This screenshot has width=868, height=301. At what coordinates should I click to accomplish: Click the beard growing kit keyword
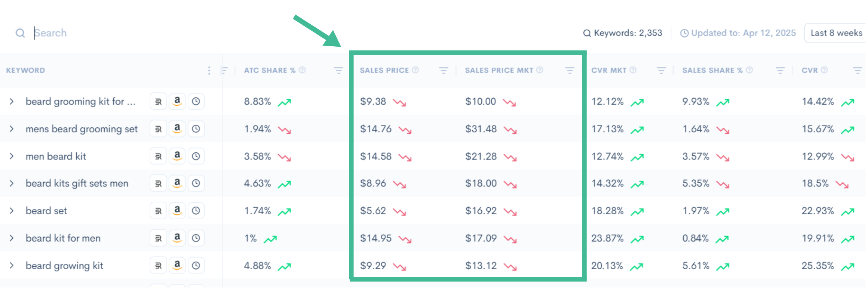tap(64, 266)
